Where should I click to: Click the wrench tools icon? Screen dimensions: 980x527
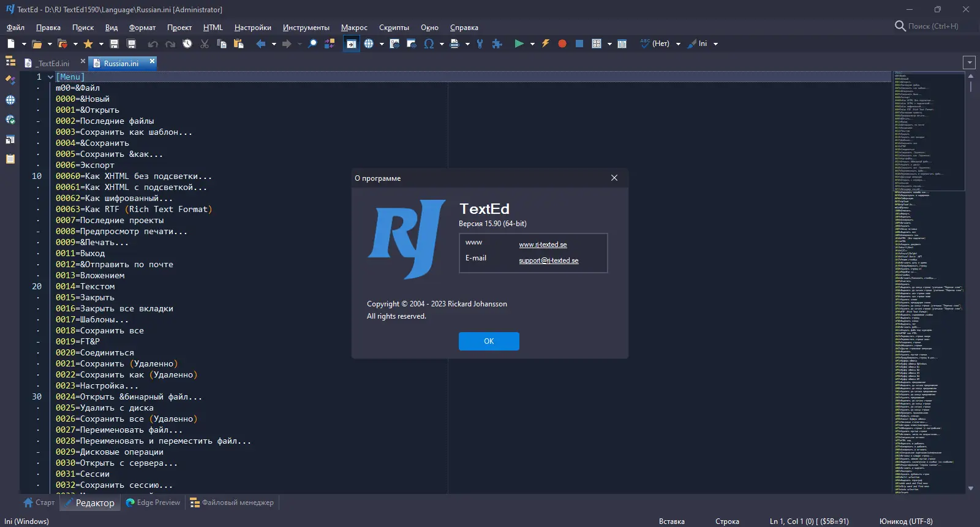(480, 44)
